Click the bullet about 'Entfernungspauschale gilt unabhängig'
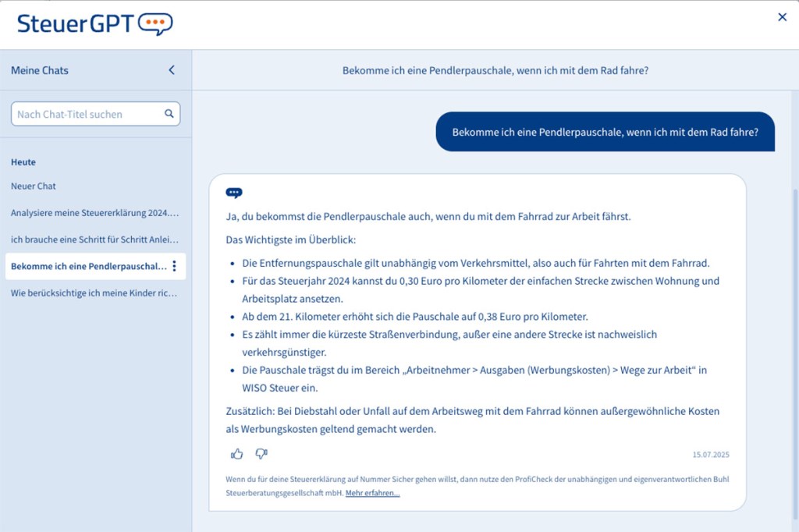The width and height of the screenshot is (799, 532). tap(475, 263)
